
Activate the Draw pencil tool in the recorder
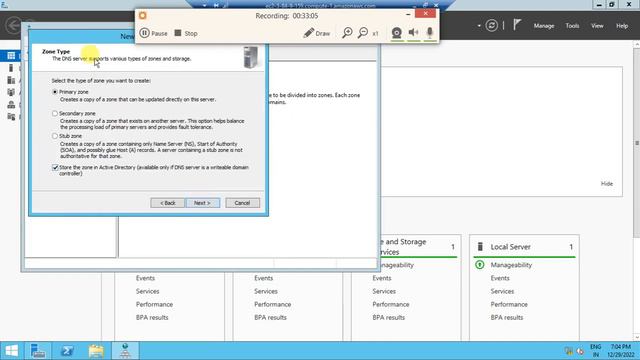(x=317, y=33)
